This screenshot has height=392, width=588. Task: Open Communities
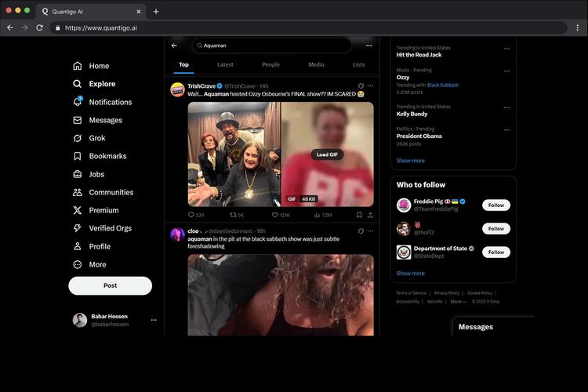103,192
